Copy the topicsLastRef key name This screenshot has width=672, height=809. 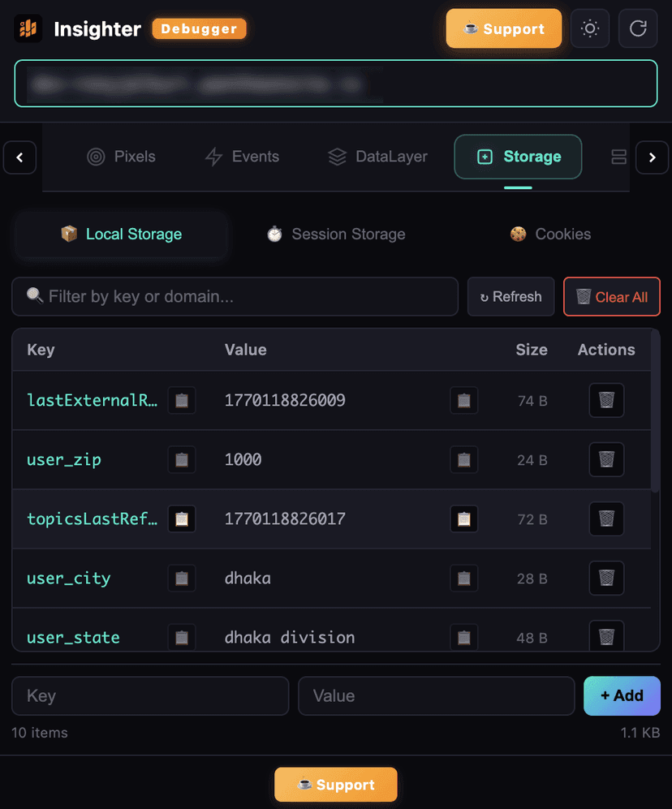[x=182, y=519]
